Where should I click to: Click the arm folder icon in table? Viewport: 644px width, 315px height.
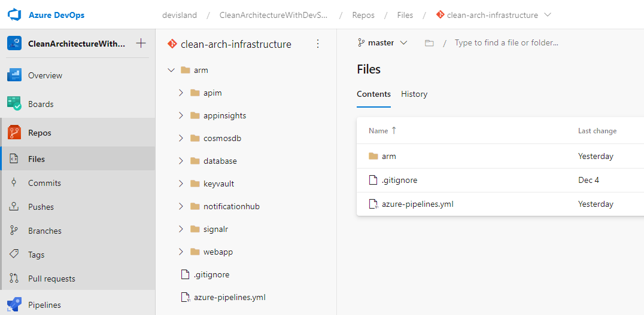coord(373,156)
